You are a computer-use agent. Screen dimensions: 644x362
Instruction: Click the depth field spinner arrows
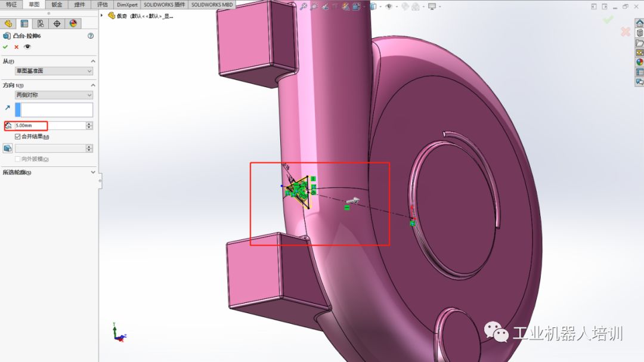point(89,125)
